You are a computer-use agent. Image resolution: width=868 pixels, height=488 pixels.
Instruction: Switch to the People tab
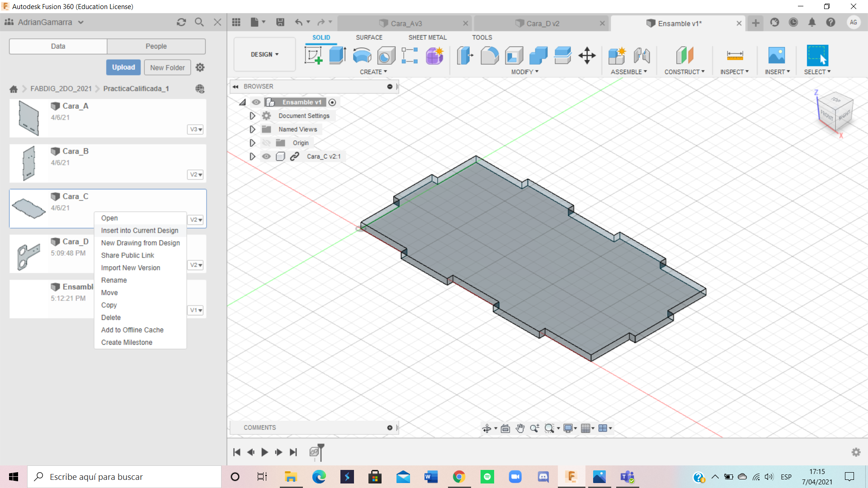156,46
